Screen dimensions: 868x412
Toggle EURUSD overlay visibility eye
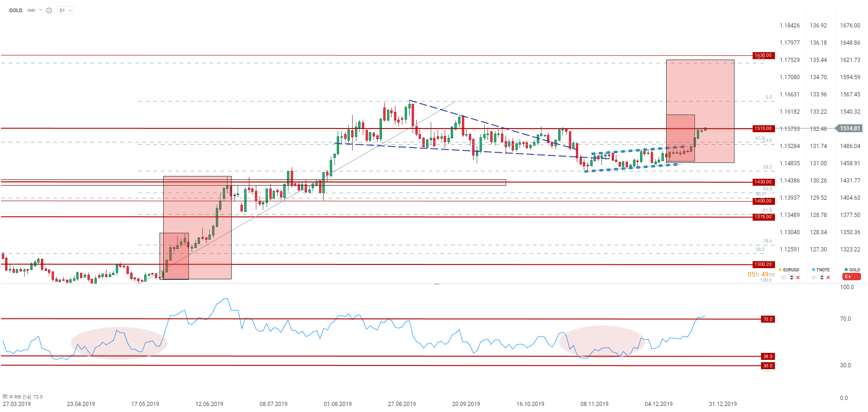[784, 277]
